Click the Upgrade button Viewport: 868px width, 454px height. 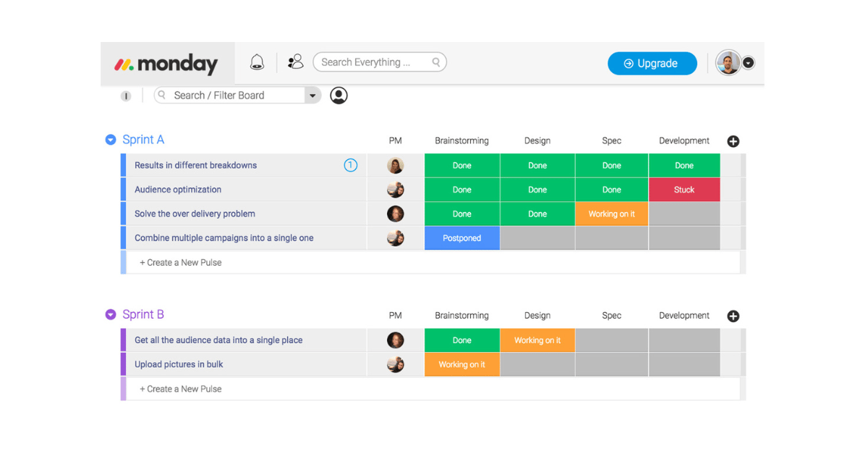pos(652,63)
